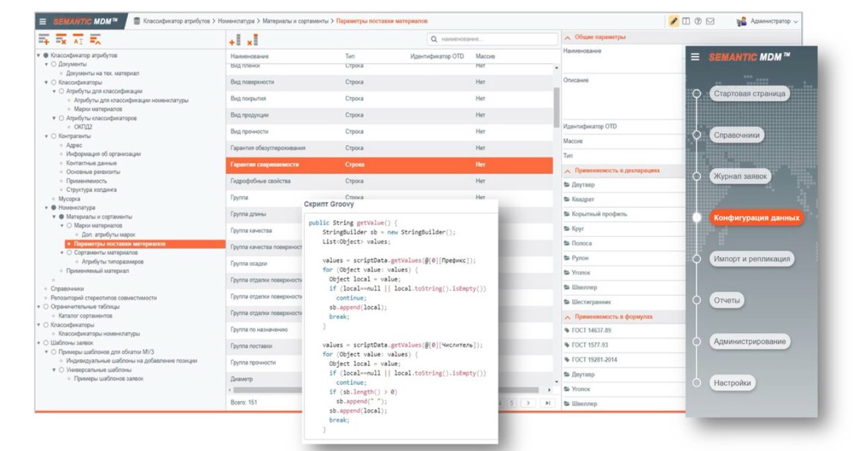Select the rename icon in the tree toolbar

click(x=78, y=39)
